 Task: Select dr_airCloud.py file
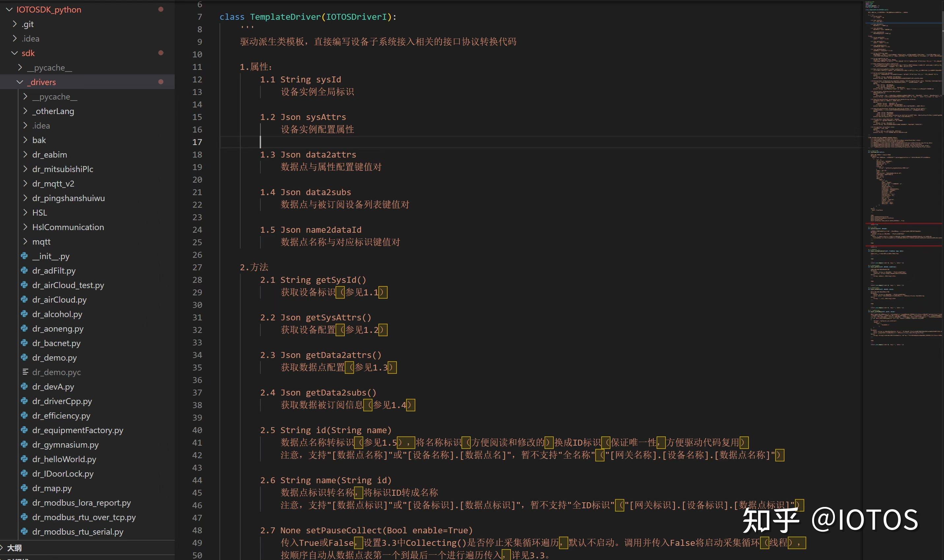click(59, 299)
